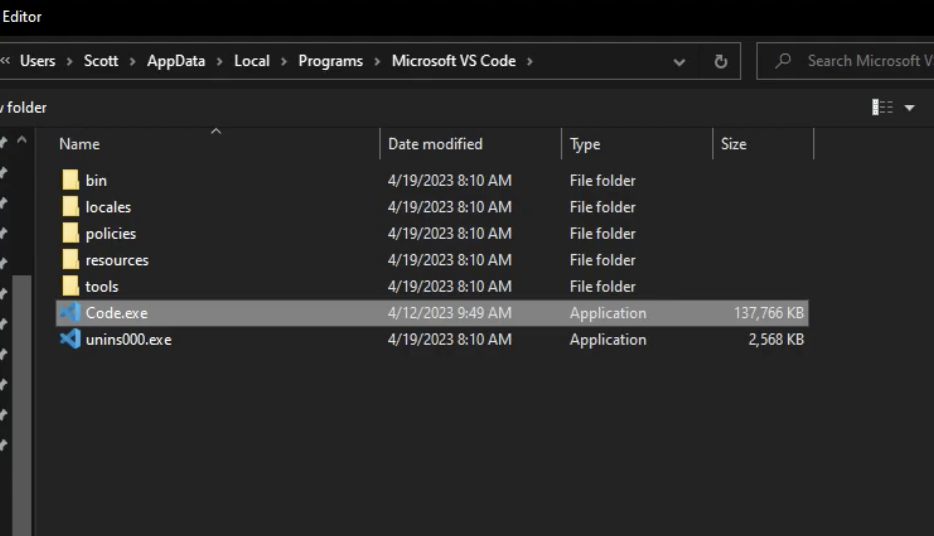Image resolution: width=934 pixels, height=536 pixels.
Task: Go to Users in the breadcrumb
Action: point(38,61)
